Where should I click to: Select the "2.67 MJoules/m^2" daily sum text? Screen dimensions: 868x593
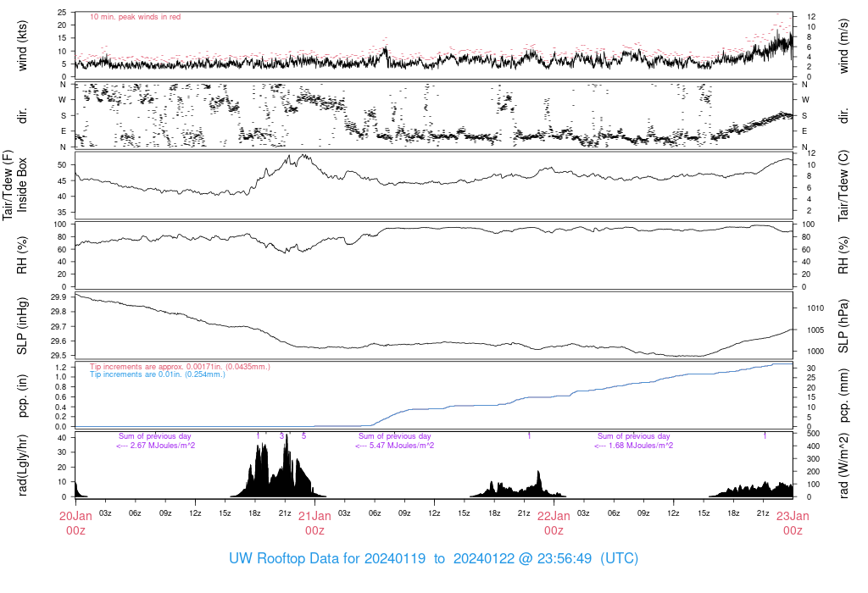[x=162, y=446]
